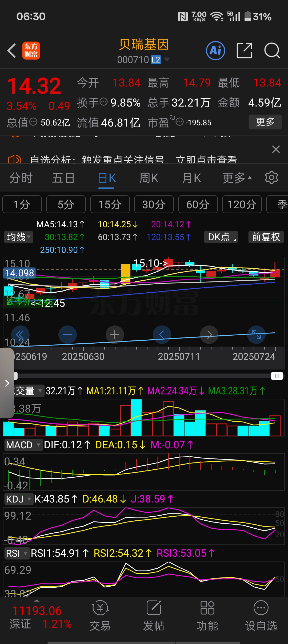Switch to 周K tab
Image resolution: width=288 pixels, height=644 pixels.
point(149,178)
